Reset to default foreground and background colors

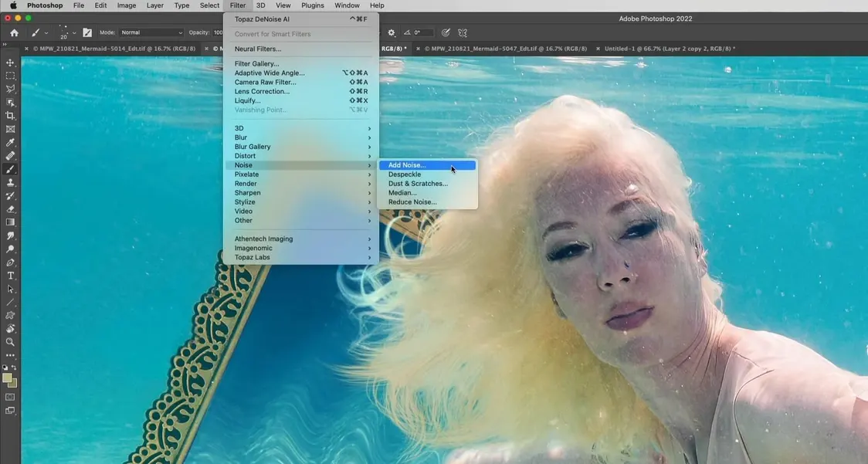(5, 367)
